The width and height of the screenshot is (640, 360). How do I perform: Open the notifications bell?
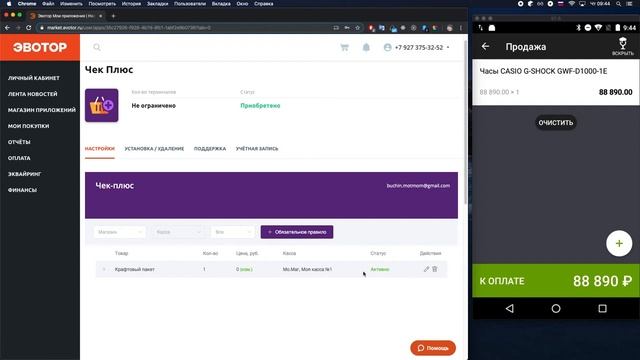point(366,47)
